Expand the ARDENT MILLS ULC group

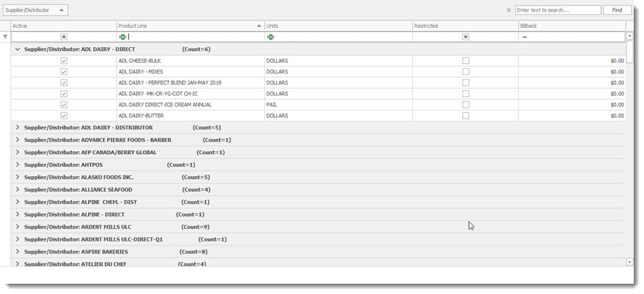(x=18, y=226)
